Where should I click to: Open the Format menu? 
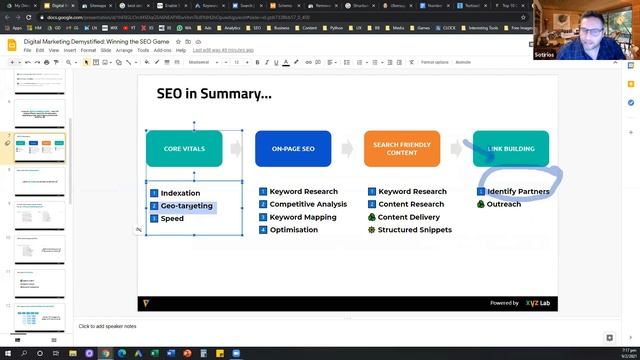click(x=88, y=50)
